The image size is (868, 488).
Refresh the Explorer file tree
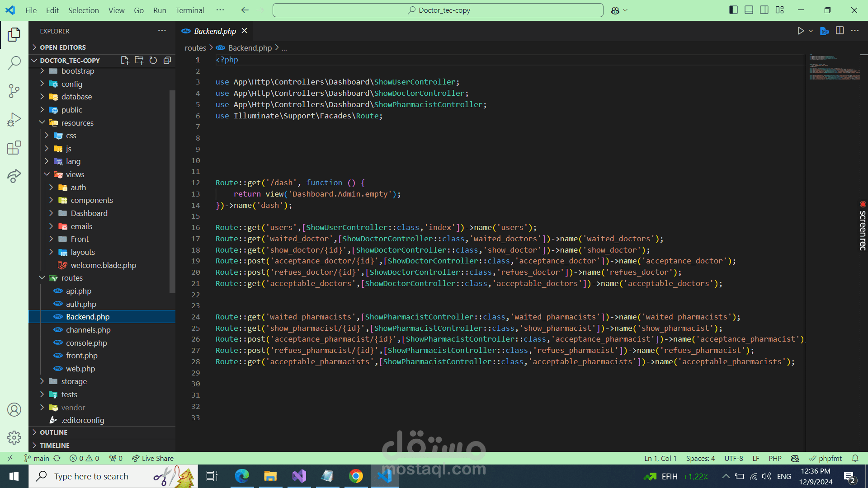click(x=153, y=60)
